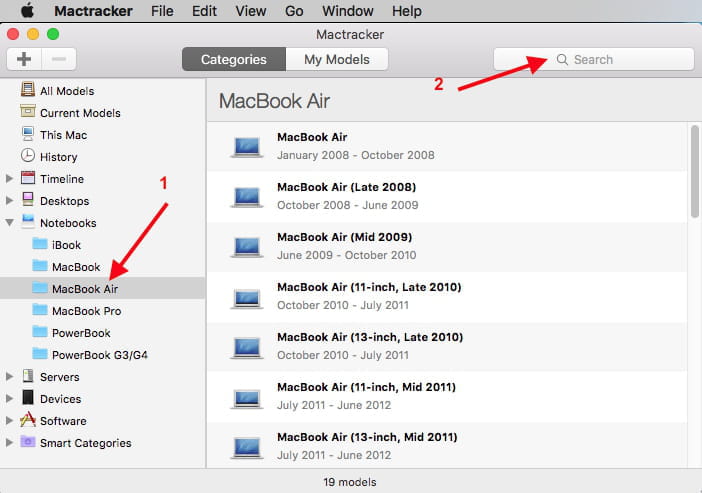This screenshot has width=702, height=493.
Task: Select the MacBook Pro folder label
Action: [86, 311]
